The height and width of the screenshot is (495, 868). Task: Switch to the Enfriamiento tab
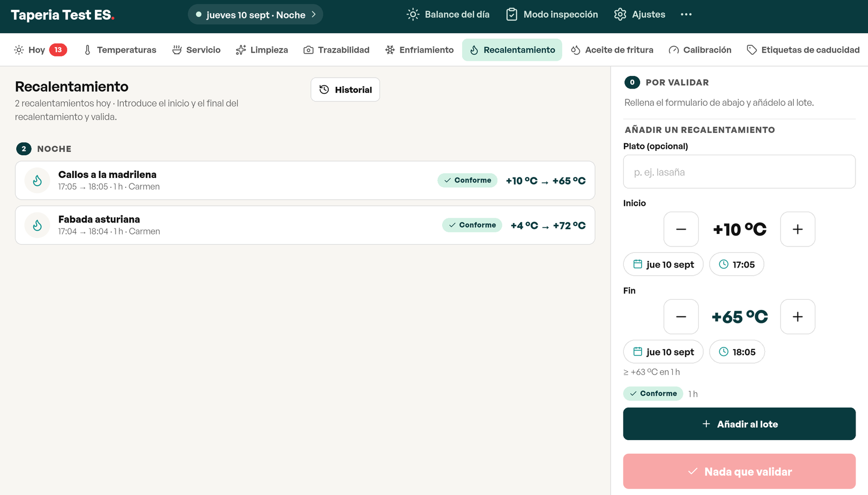[419, 50]
